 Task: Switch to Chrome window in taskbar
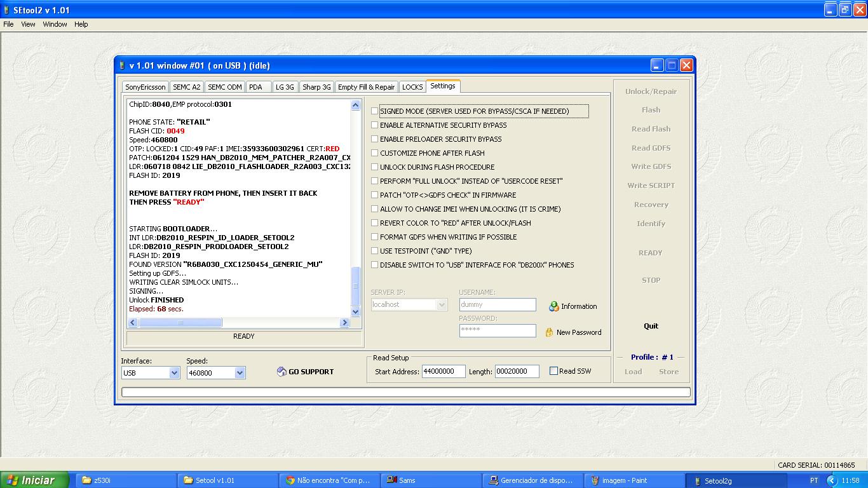pos(330,480)
